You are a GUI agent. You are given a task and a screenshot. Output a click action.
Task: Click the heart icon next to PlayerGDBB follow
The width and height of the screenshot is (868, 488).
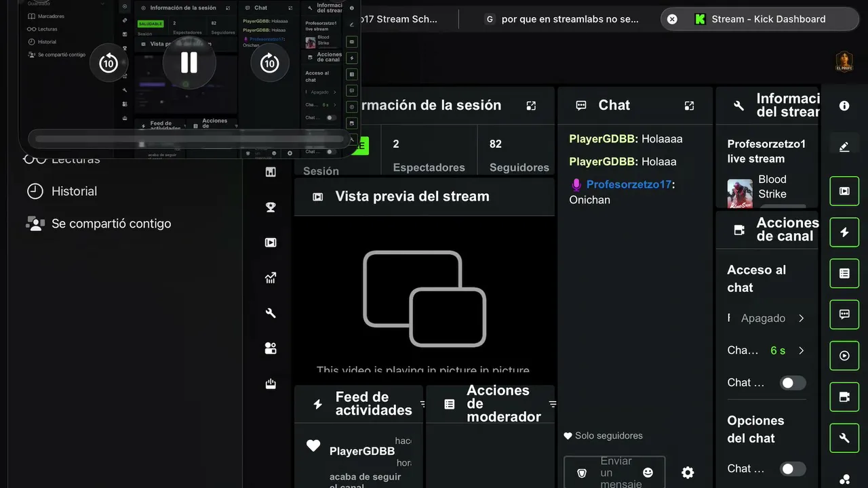coord(313,445)
